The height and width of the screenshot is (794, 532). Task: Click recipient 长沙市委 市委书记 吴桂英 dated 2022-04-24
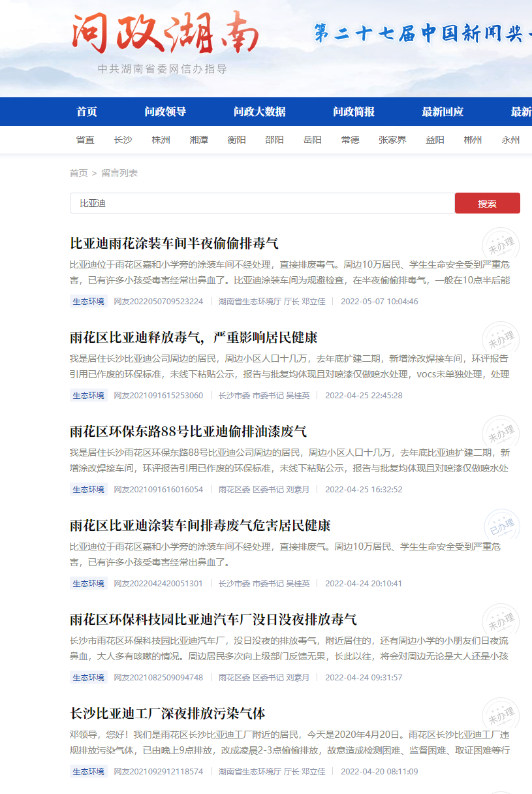pos(264,584)
